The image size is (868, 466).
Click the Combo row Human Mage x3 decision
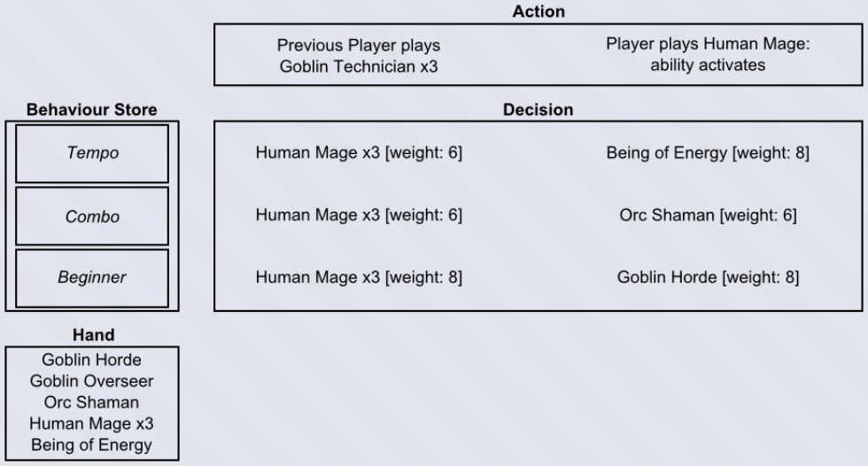(359, 215)
